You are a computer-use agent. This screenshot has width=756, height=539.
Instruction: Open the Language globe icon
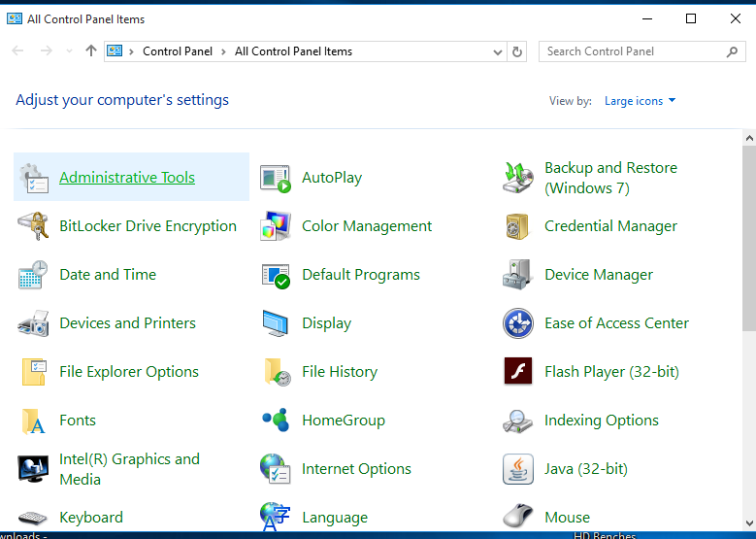pyautogui.click(x=276, y=517)
